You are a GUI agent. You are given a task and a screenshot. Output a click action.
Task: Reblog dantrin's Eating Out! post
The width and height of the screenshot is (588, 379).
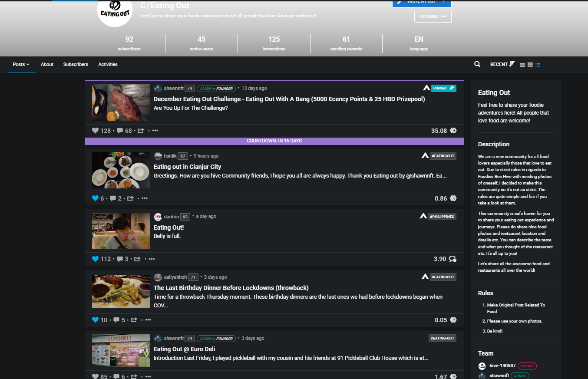tap(138, 259)
